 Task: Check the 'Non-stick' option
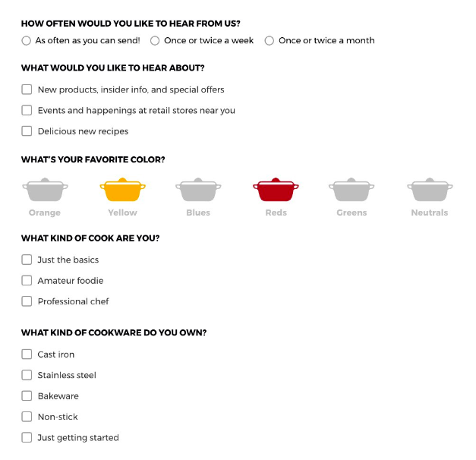[27, 417]
